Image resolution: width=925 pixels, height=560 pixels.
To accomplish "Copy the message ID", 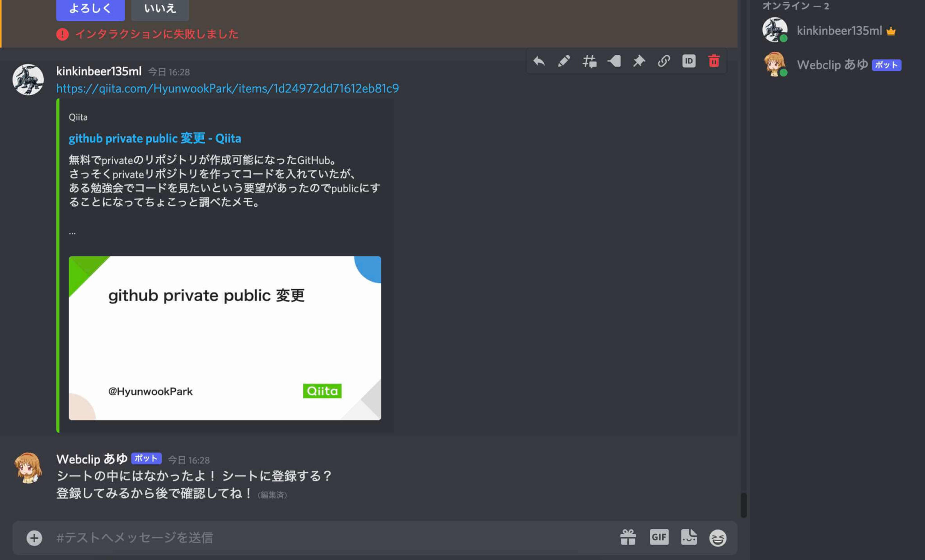I will pos(688,61).
